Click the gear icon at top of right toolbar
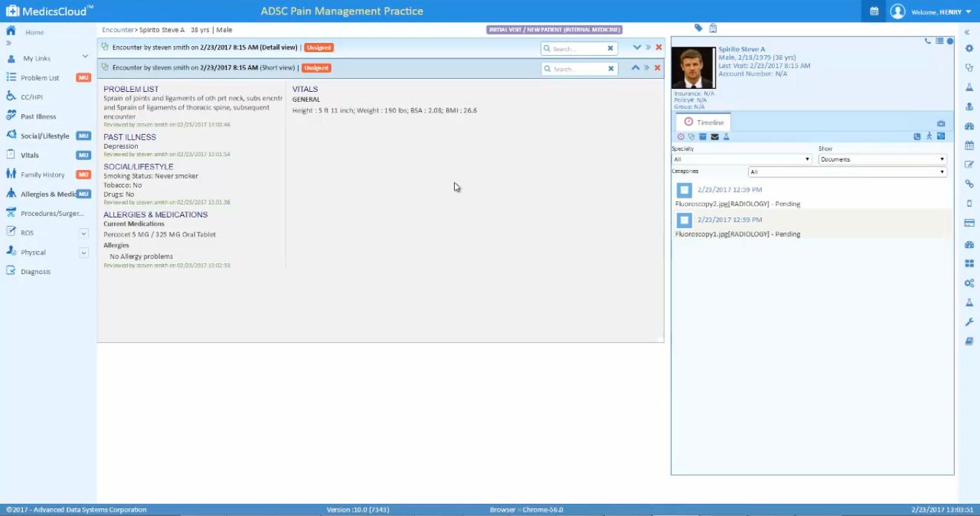 [969, 48]
